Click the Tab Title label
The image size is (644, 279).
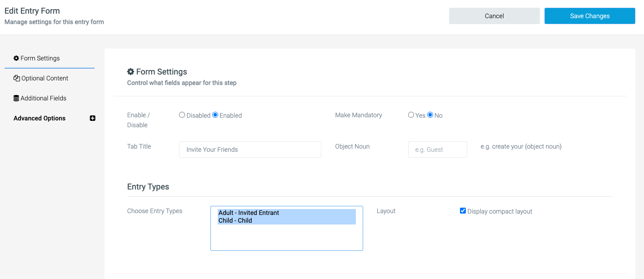click(139, 146)
